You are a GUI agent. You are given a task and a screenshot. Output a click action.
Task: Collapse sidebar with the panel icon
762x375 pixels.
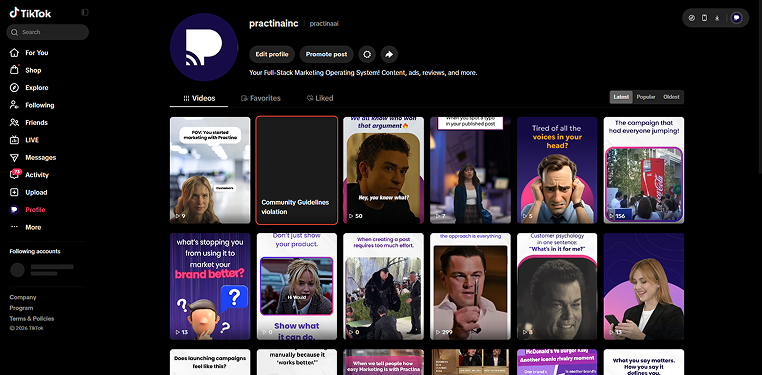[85, 12]
